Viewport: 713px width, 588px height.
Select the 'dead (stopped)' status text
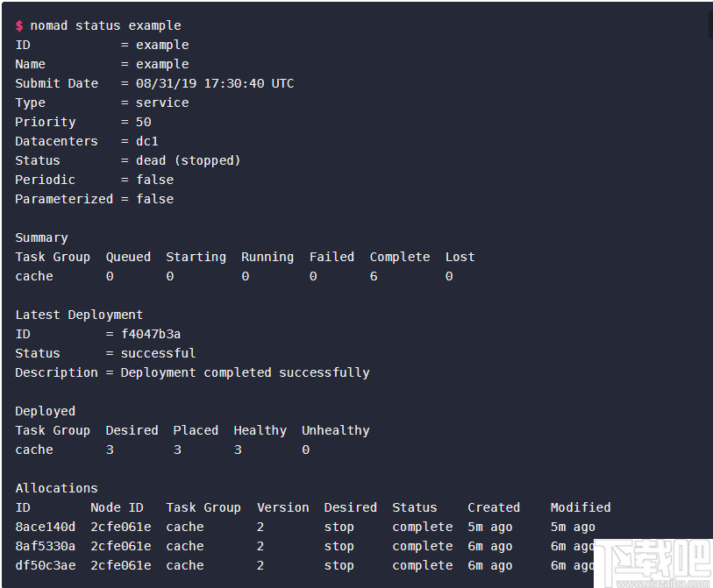tap(188, 161)
